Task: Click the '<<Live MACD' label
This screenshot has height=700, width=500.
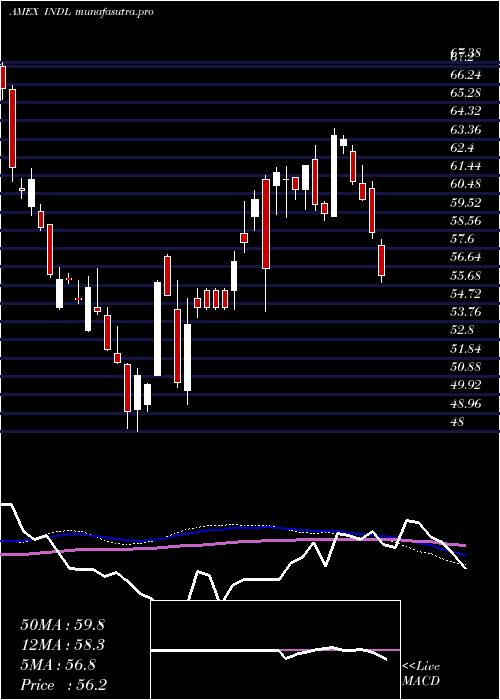Action: tap(421, 674)
